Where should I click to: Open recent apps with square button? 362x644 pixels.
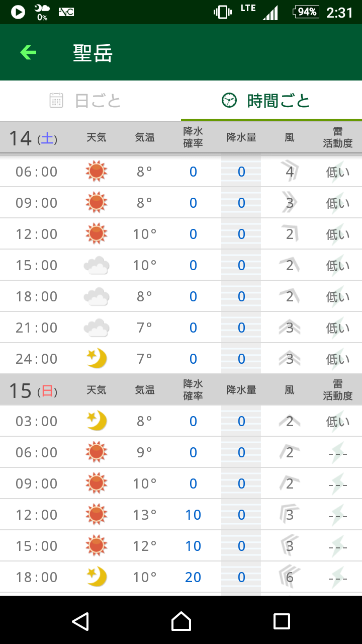pyautogui.click(x=282, y=621)
